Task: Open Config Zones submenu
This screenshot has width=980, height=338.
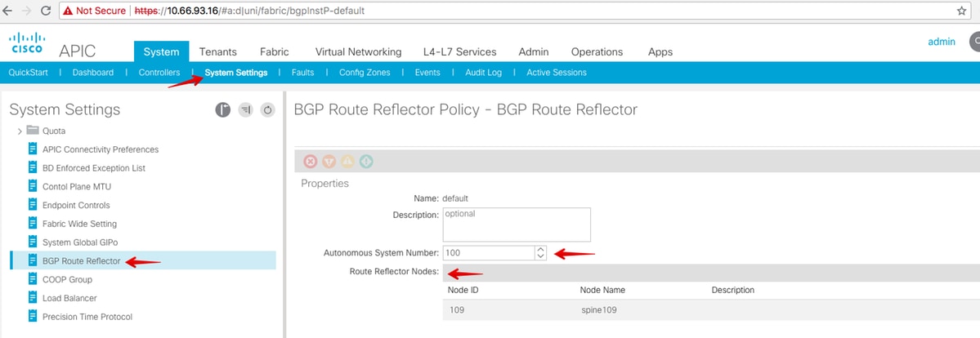Action: (x=365, y=73)
